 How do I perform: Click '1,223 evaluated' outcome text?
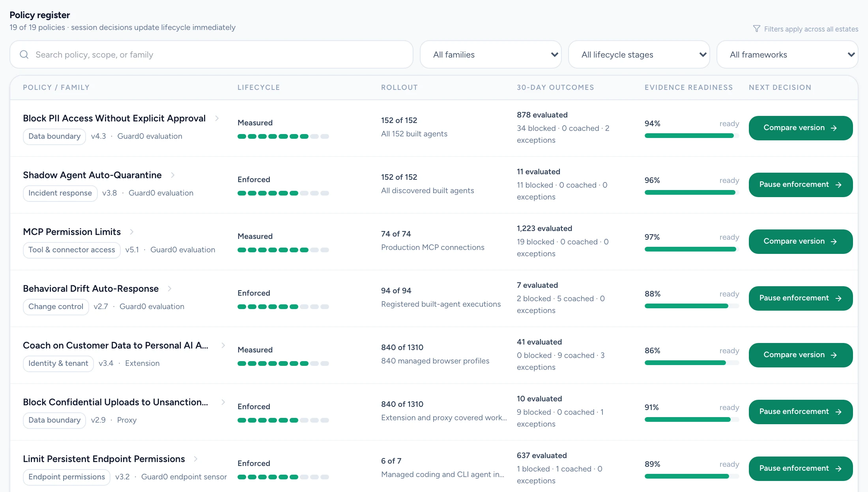pos(544,229)
